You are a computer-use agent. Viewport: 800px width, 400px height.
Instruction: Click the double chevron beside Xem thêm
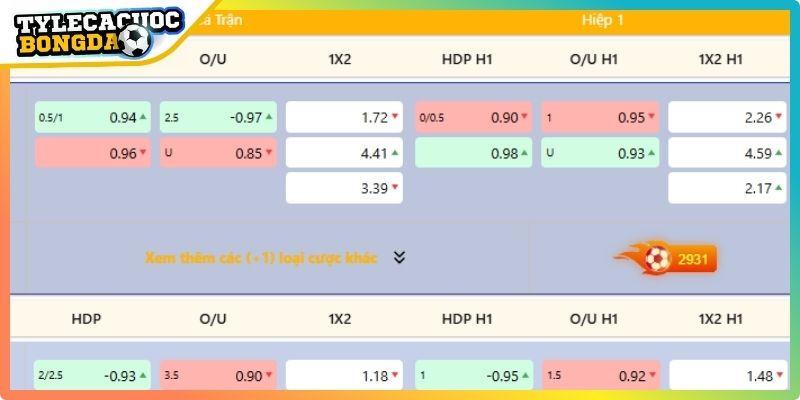pos(399,258)
